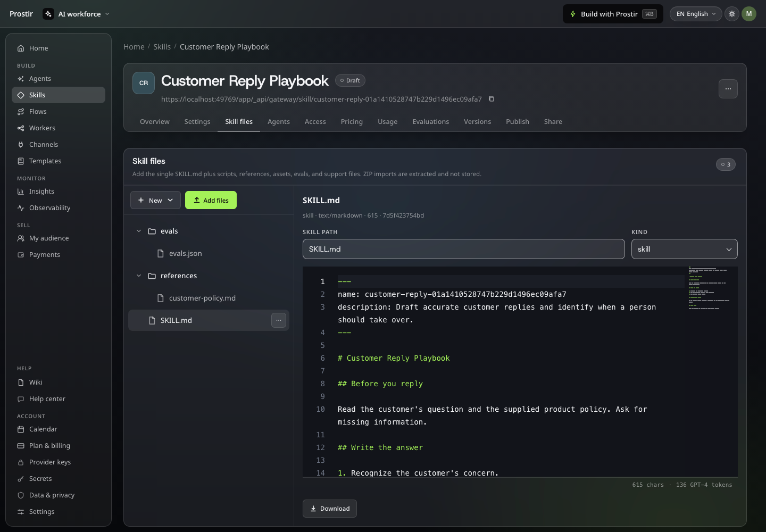766x532 pixels.
Task: Open Observability page
Action: (x=59, y=207)
